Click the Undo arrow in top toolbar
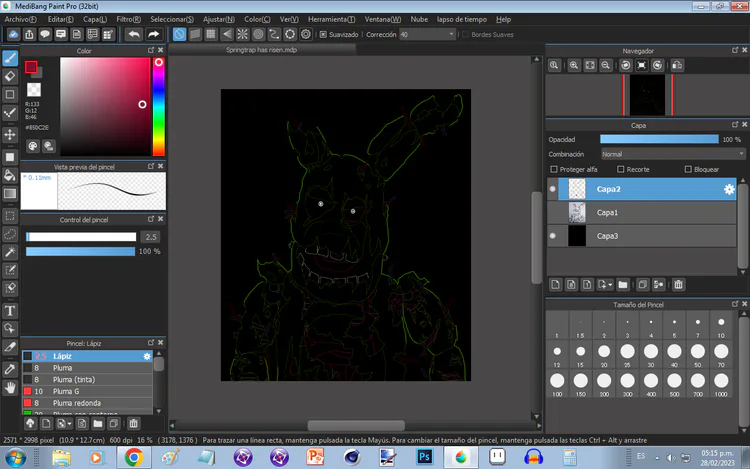 (x=134, y=34)
